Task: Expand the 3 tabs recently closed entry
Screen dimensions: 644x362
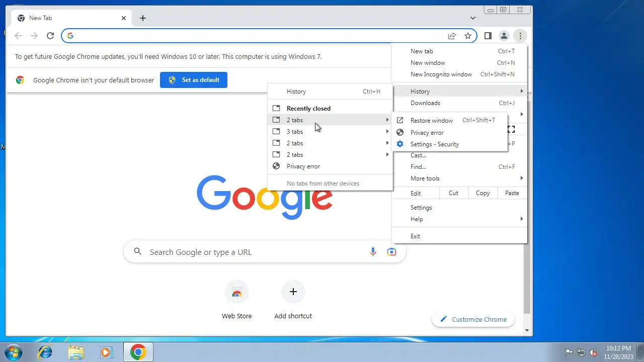Action: coord(330,132)
